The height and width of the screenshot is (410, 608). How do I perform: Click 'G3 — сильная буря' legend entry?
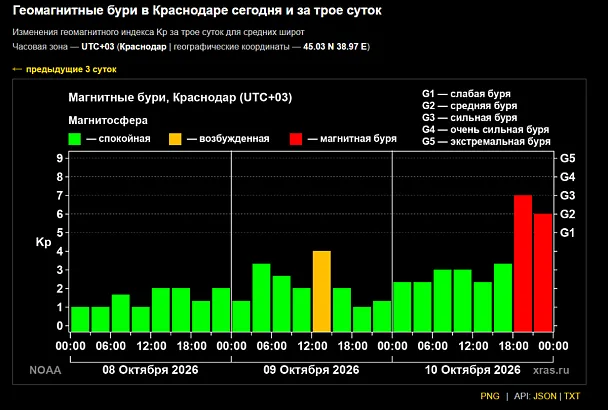point(469,118)
